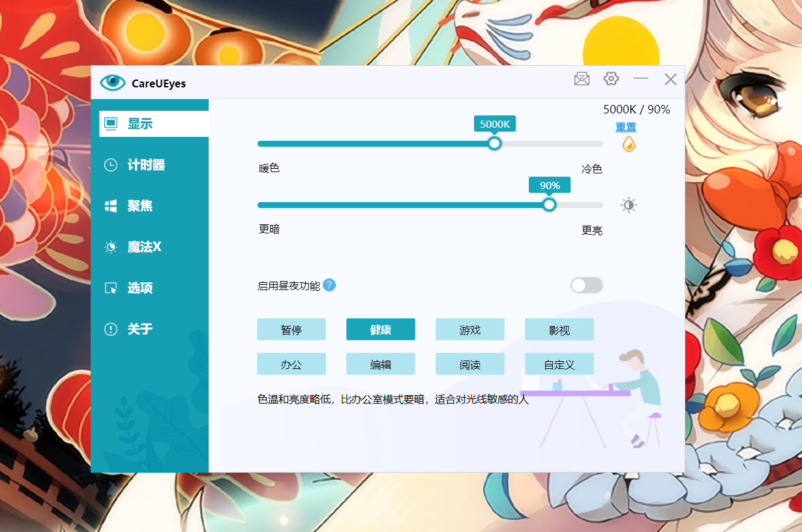Image resolution: width=802 pixels, height=532 pixels.
Task: Select the 游戏 game mode
Action: [470, 329]
